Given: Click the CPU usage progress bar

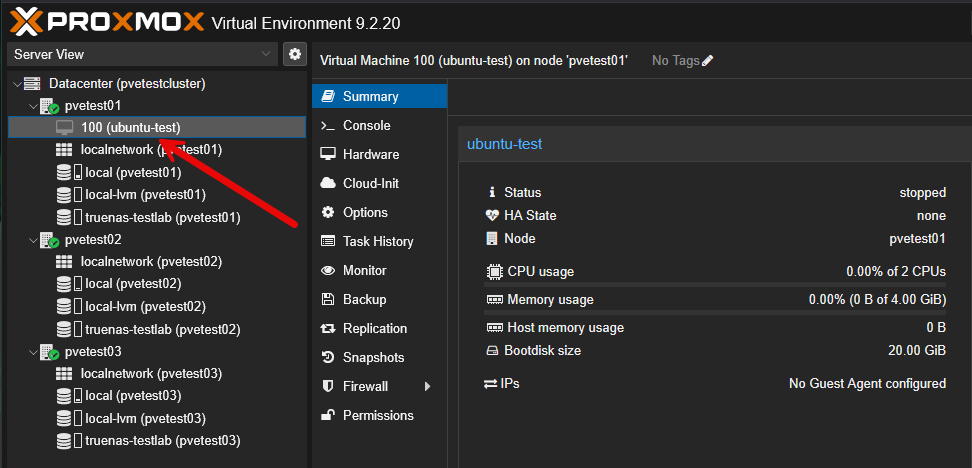Looking at the screenshot, I should coord(715,285).
